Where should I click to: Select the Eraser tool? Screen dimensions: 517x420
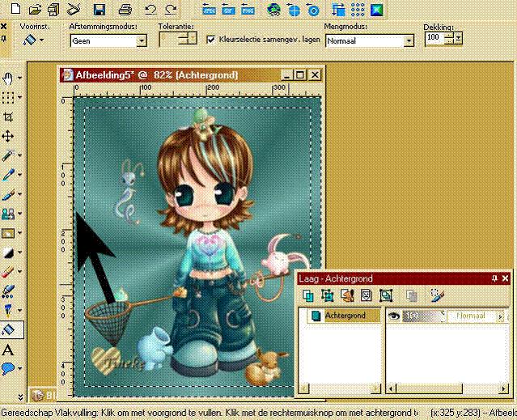[8, 272]
